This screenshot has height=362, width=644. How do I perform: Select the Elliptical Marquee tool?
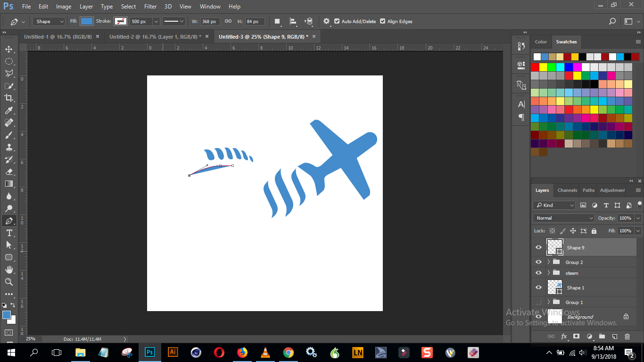(8, 61)
